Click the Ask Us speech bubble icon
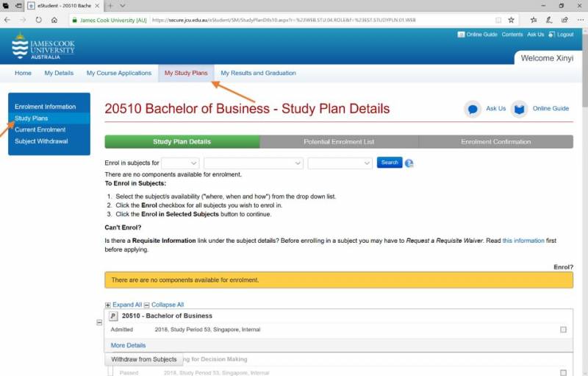Viewport: 588px width, 376px height. [473, 109]
